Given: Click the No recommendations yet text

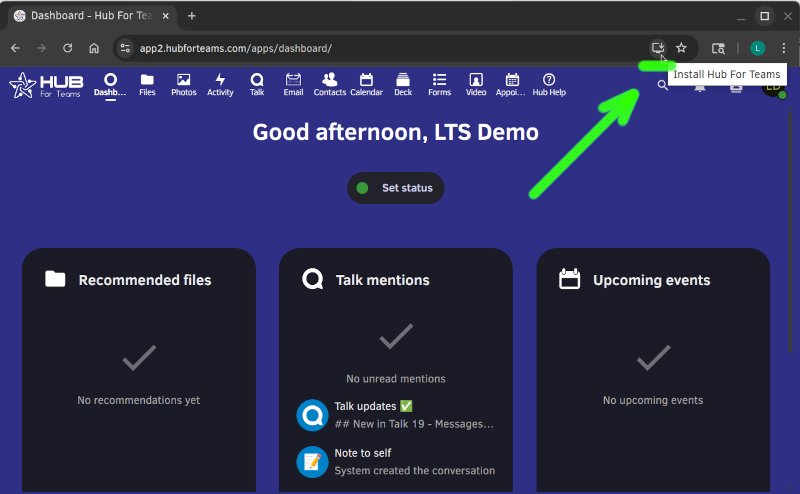Looking at the screenshot, I should tap(139, 400).
